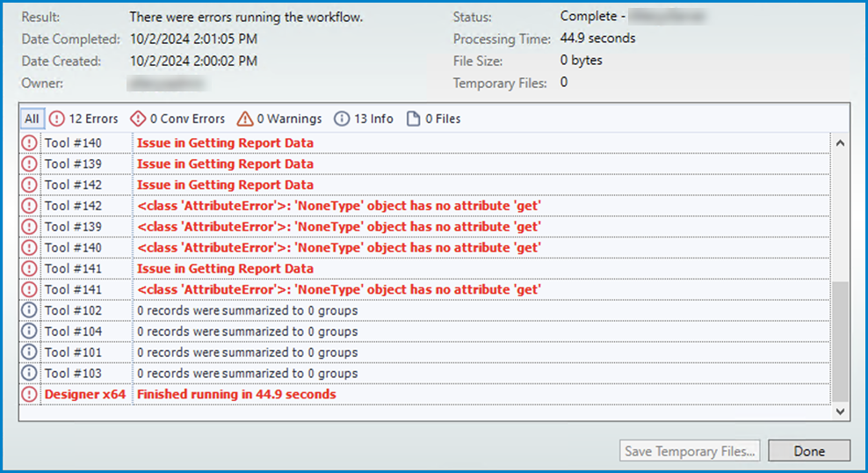Filter results by 13 Info
The image size is (868, 473).
click(x=364, y=119)
